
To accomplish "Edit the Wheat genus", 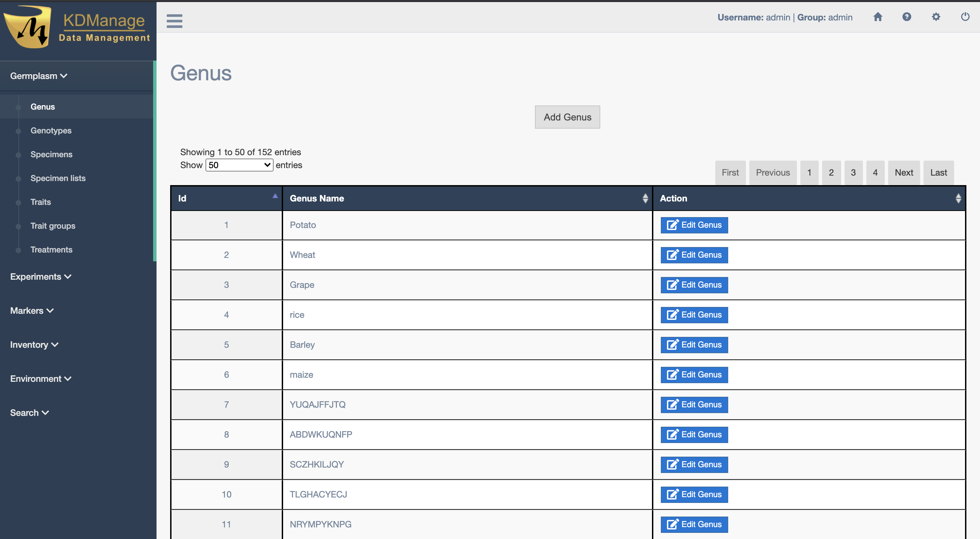I will [694, 255].
